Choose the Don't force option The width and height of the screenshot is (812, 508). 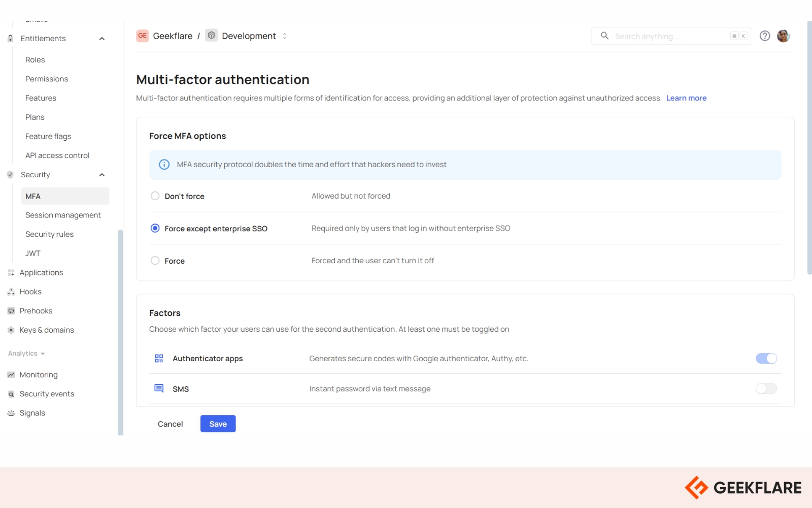point(155,196)
